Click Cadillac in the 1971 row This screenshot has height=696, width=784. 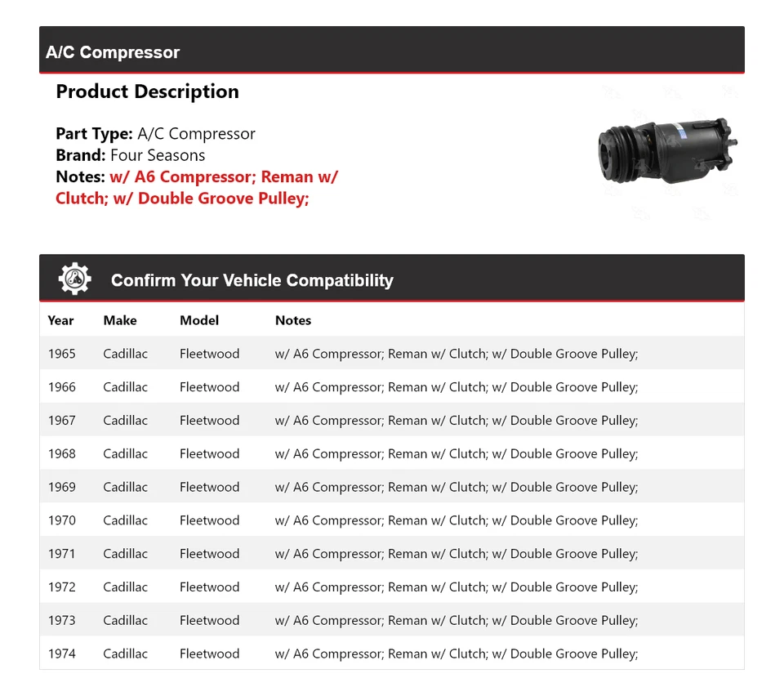tap(126, 554)
